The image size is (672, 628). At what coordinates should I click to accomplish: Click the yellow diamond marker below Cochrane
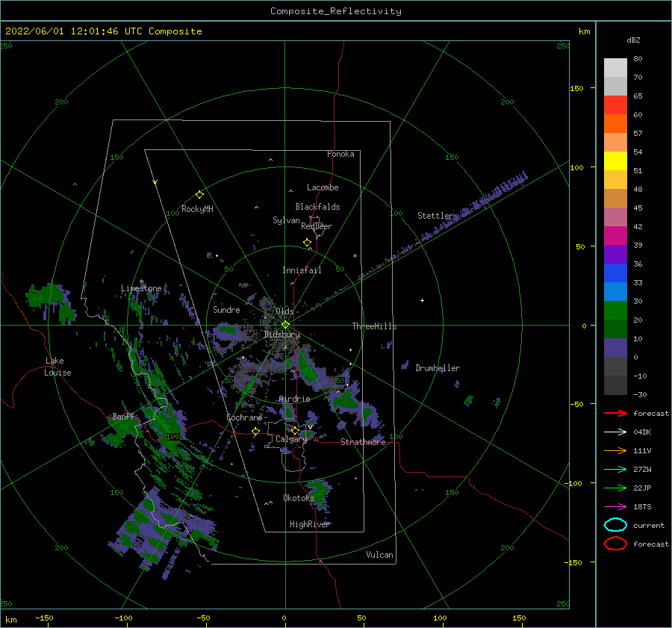click(256, 432)
